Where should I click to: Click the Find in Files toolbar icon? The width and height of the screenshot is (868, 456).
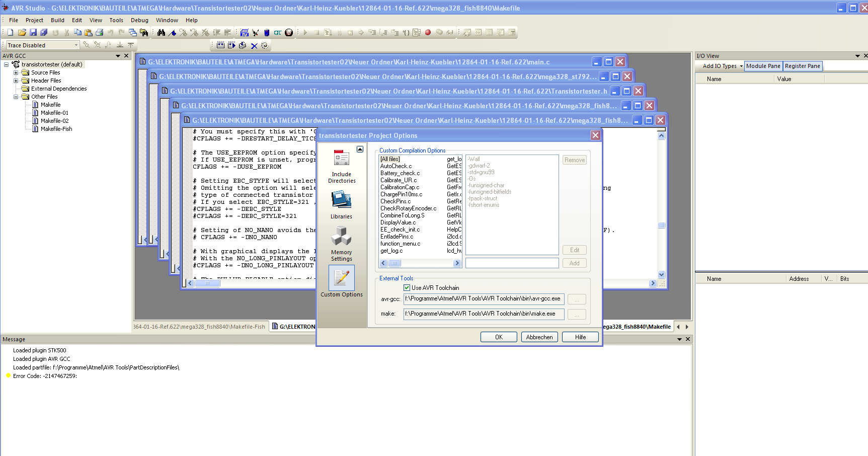[x=144, y=32]
